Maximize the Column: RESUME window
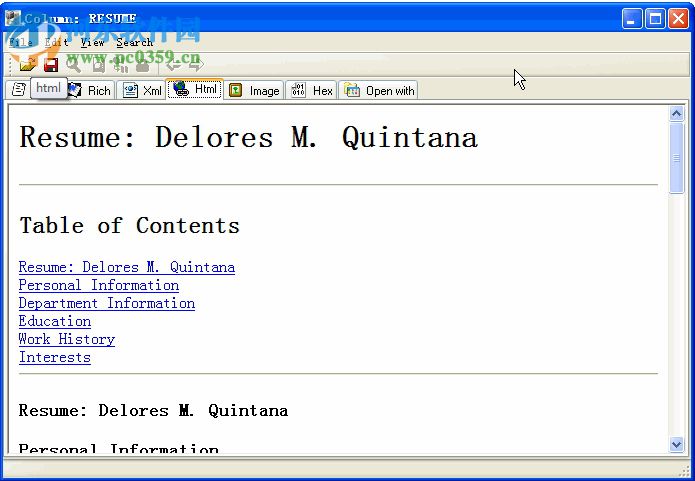Viewport: 695px width, 481px height. (x=655, y=19)
